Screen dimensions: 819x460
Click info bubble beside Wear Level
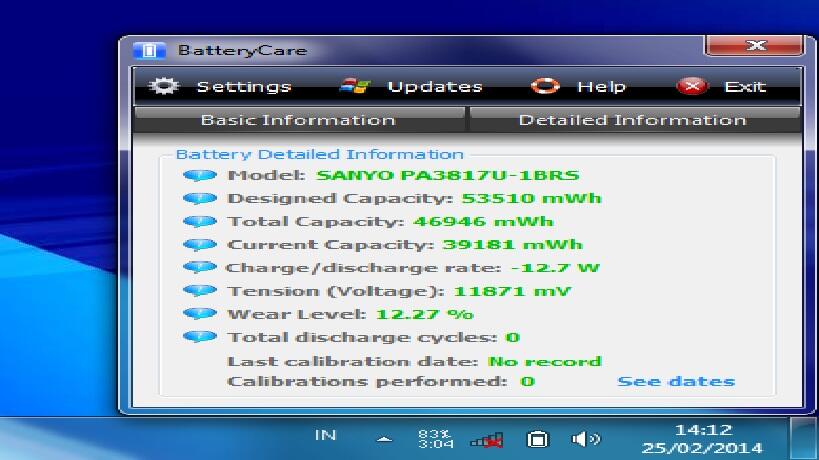tap(200, 314)
